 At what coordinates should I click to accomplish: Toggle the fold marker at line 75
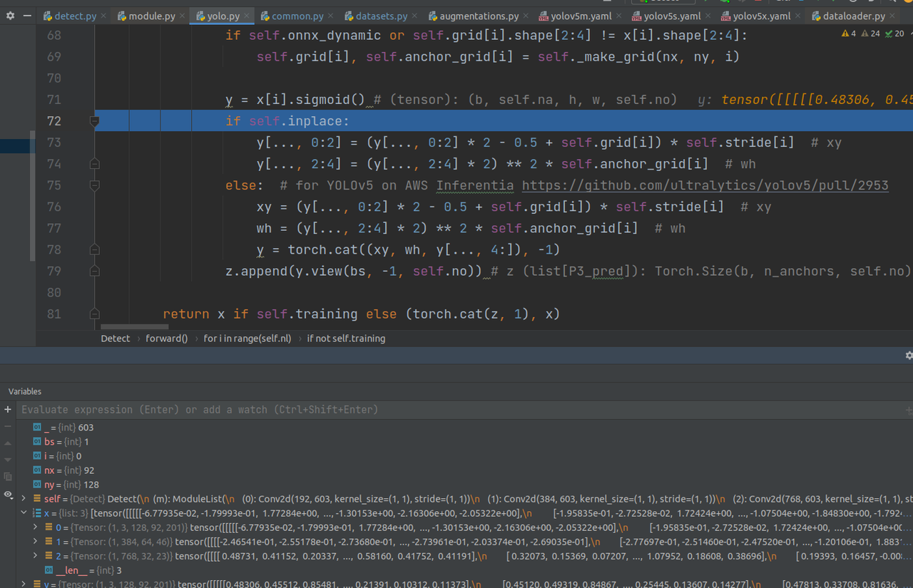pyautogui.click(x=94, y=185)
